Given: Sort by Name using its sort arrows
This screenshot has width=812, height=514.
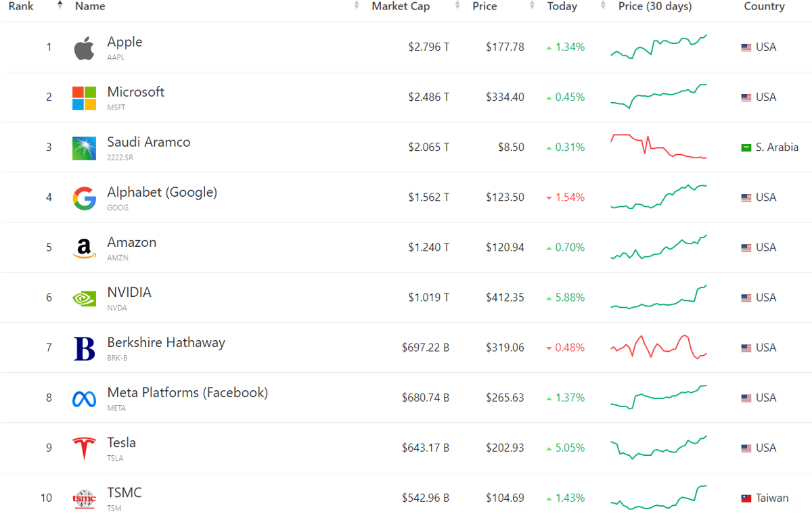Looking at the screenshot, I should (357, 5).
